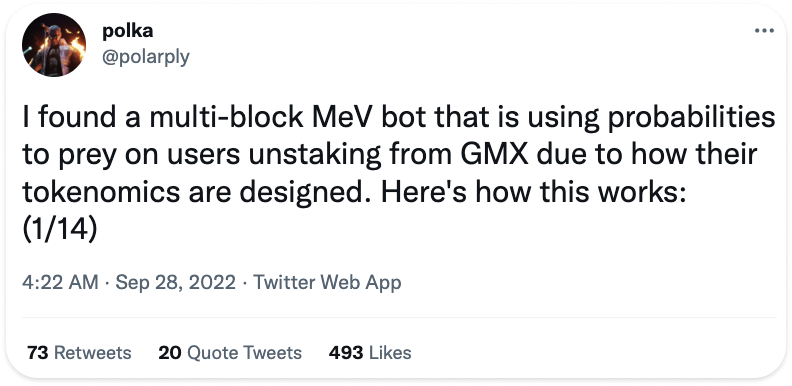This screenshot has height=386, width=792.
Task: Click the bold 493 likes count
Action: (x=346, y=353)
